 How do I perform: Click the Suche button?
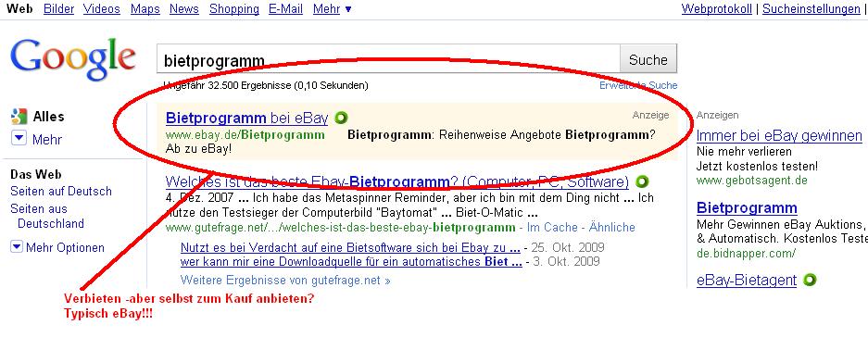pos(648,59)
